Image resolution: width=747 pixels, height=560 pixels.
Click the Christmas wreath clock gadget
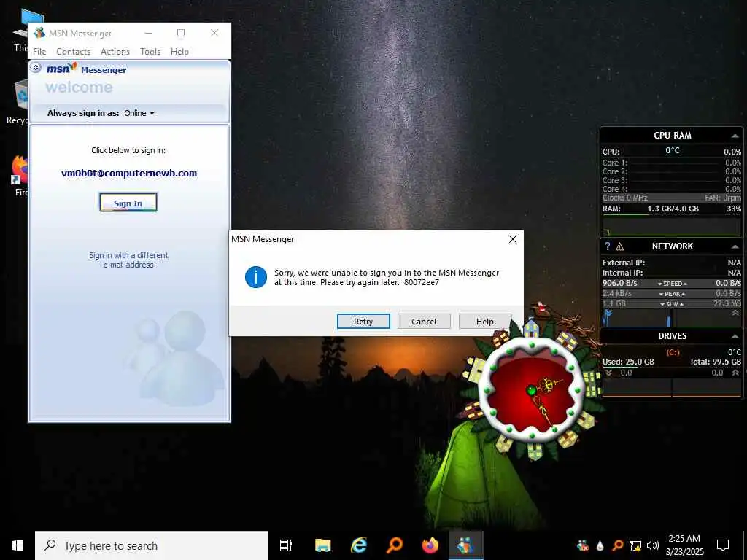[533, 389]
